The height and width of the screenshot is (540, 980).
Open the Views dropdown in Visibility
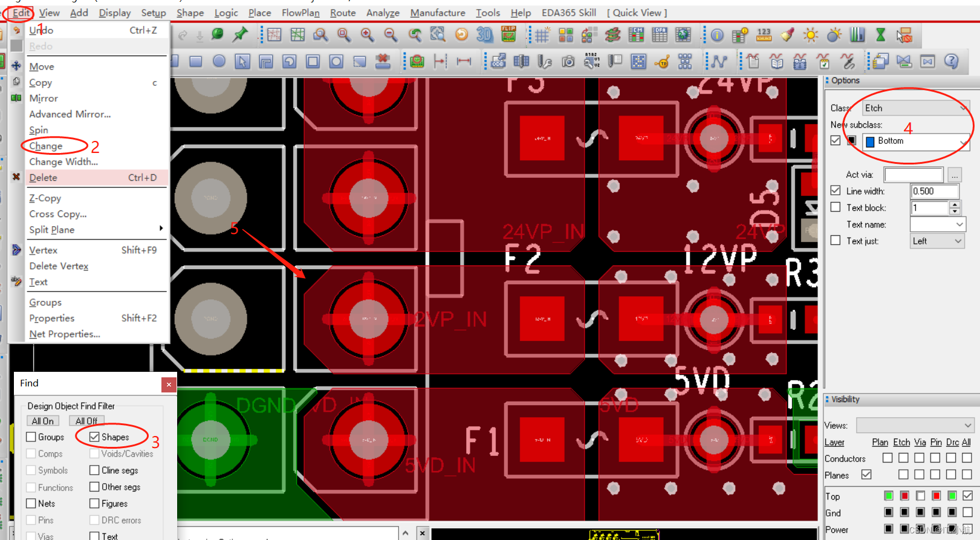tap(967, 425)
